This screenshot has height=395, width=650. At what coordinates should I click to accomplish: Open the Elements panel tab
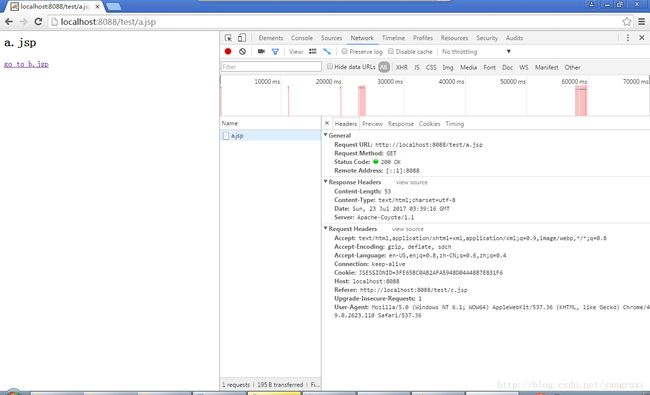(271, 38)
